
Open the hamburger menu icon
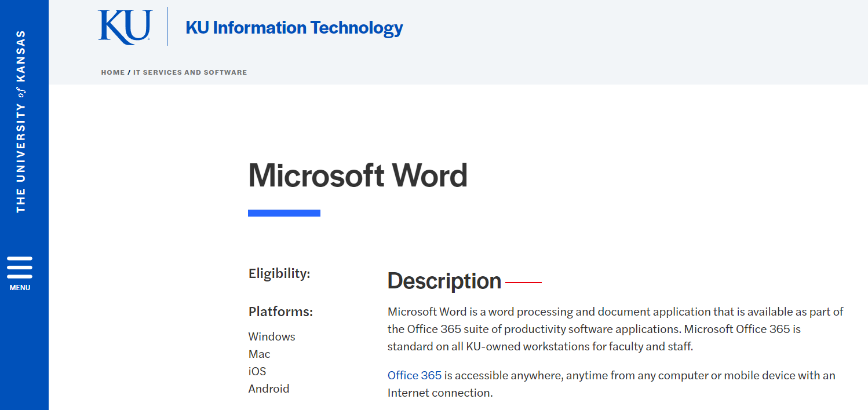(20, 268)
